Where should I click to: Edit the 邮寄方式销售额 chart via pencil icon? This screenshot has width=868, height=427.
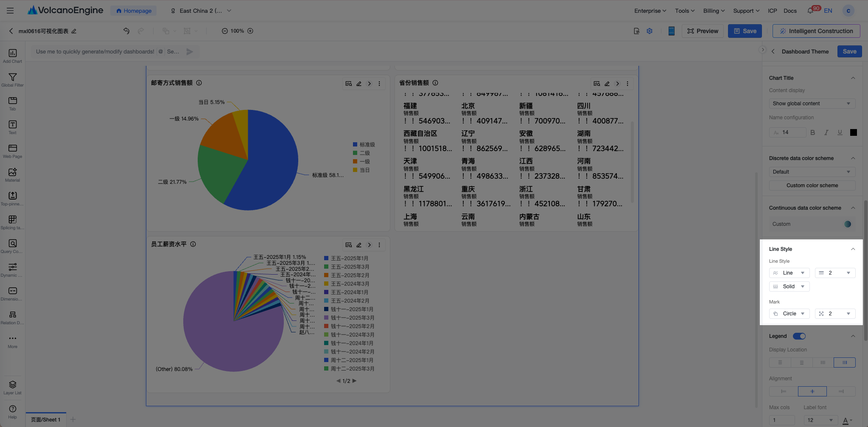tap(359, 84)
